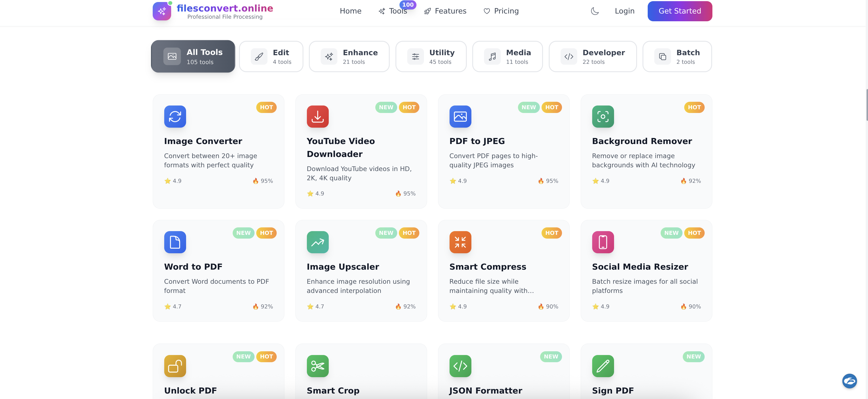Click the Smart Compress shrink icon
This screenshot has height=399, width=868.
[460, 242]
